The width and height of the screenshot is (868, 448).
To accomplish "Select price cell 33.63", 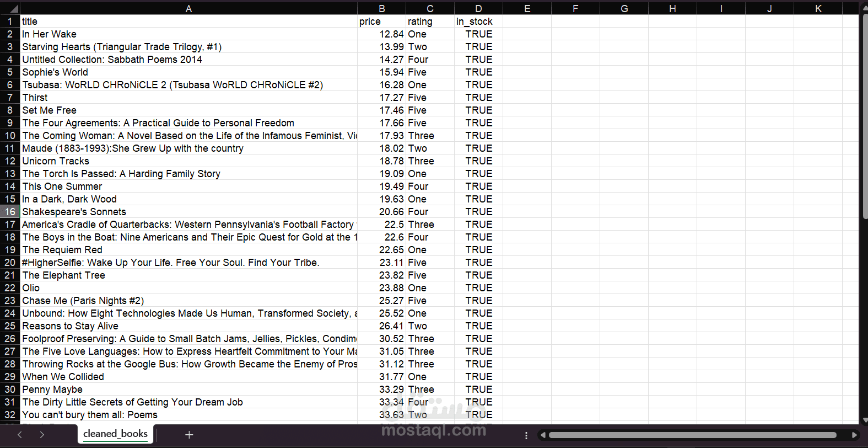I will point(381,415).
